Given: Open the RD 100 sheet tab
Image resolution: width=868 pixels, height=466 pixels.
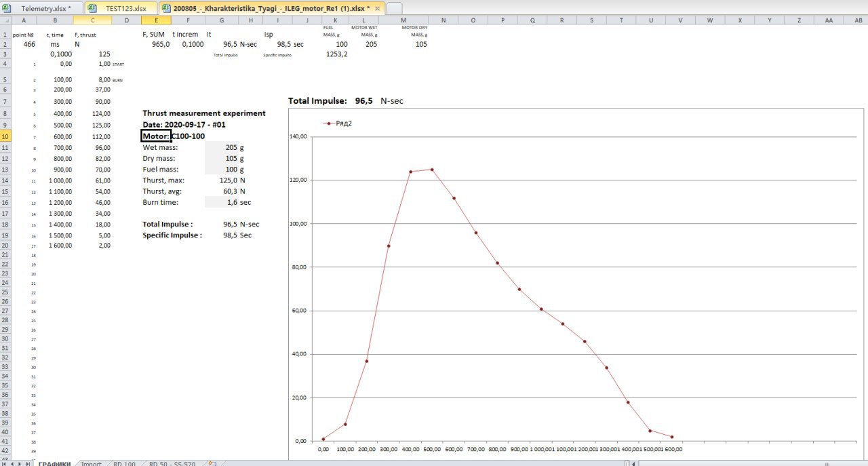Looking at the screenshot, I should (124, 463).
